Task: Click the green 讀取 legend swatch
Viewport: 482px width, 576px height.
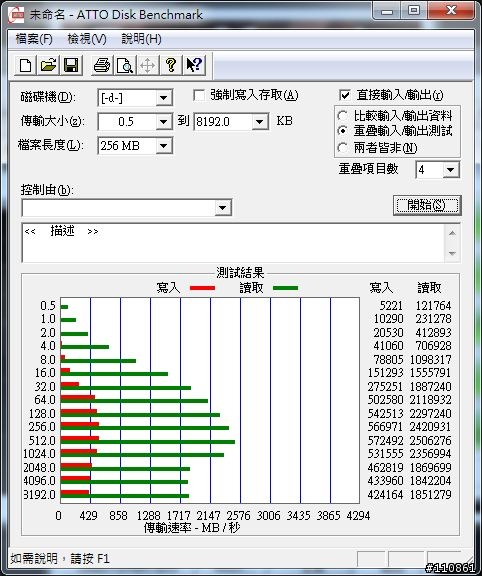Action: click(285, 288)
